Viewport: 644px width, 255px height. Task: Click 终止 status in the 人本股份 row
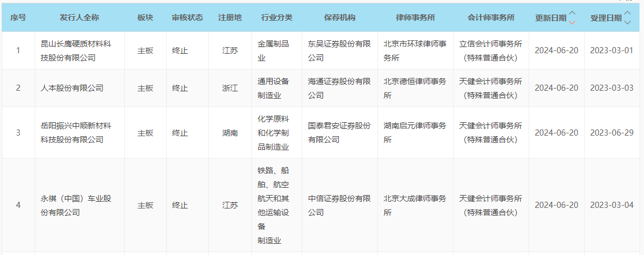(180, 88)
